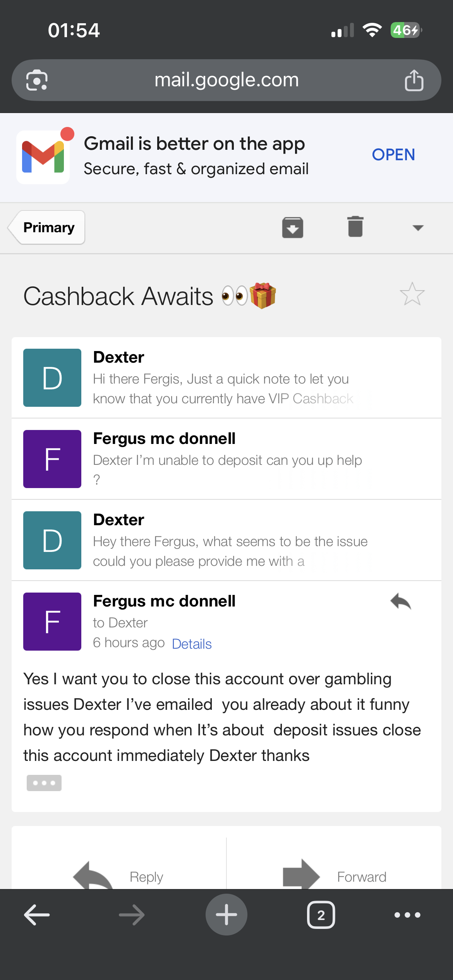This screenshot has width=453, height=980.
Task: Show the open tabs switcher
Action: tap(321, 915)
